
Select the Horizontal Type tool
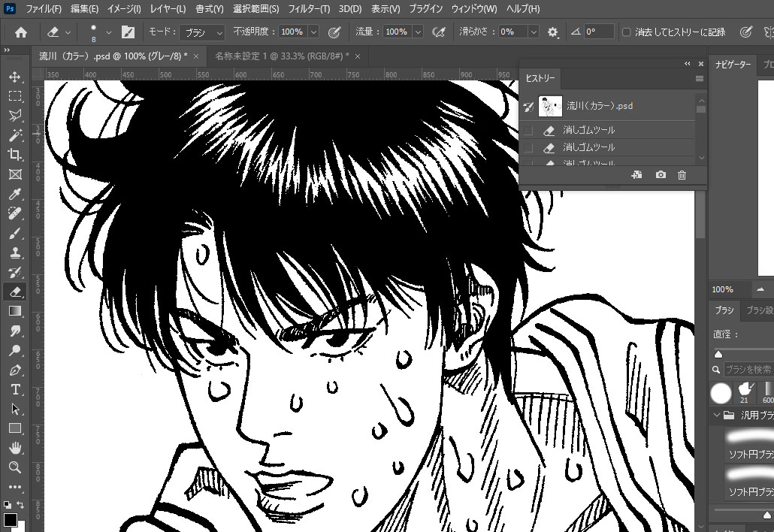[x=15, y=389]
